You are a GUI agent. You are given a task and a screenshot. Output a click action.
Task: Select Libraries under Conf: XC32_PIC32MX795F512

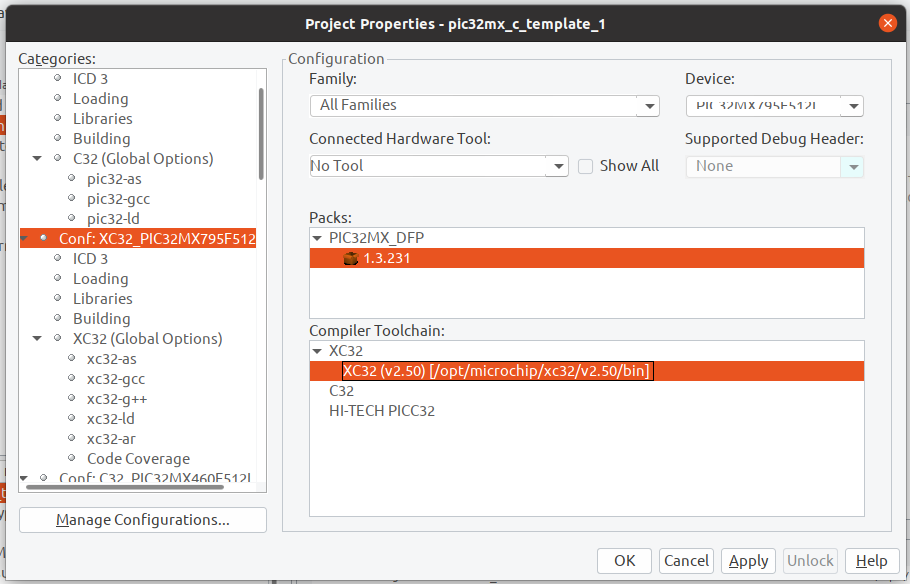(103, 298)
